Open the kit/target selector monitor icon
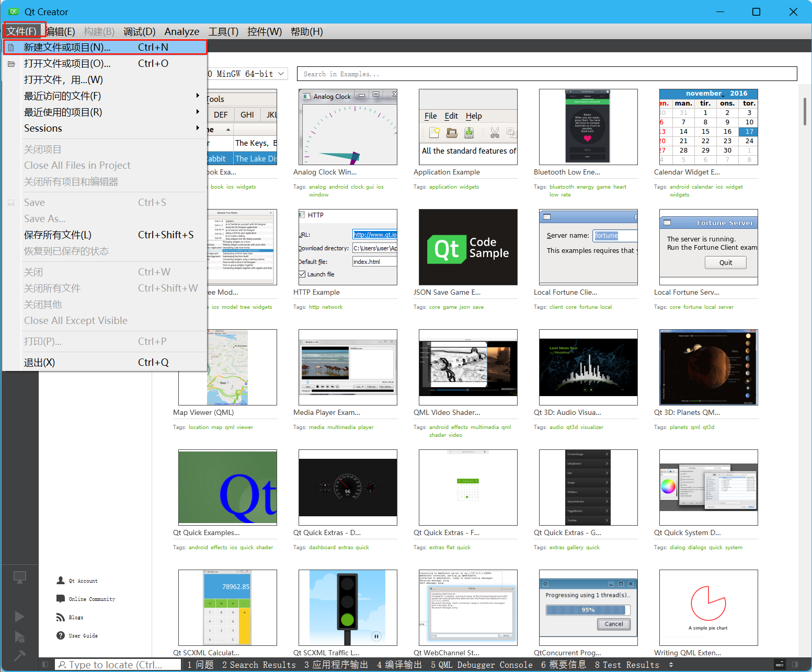 tap(20, 577)
